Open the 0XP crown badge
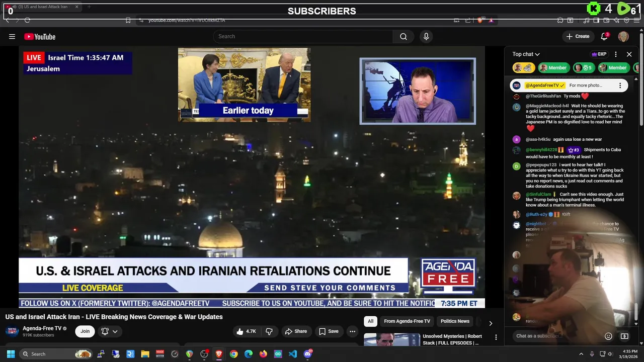The width and height of the screenshot is (644, 362). 599,54
